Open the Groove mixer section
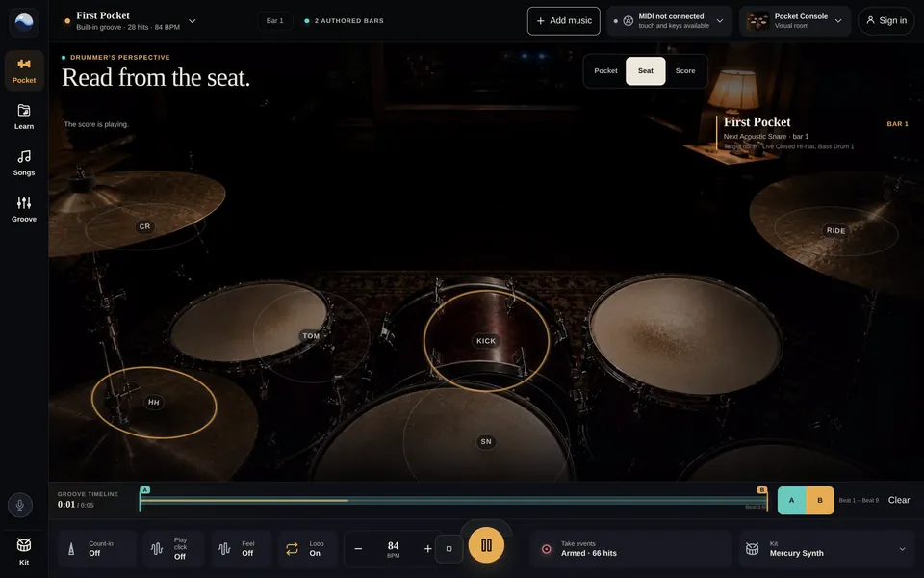924x578 pixels. click(23, 209)
